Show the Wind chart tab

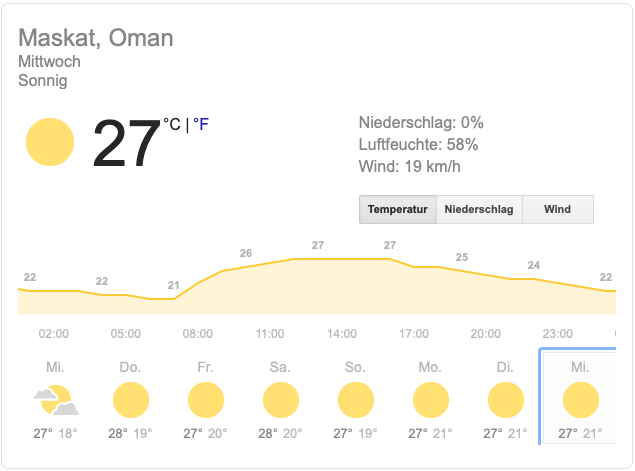[x=558, y=209]
